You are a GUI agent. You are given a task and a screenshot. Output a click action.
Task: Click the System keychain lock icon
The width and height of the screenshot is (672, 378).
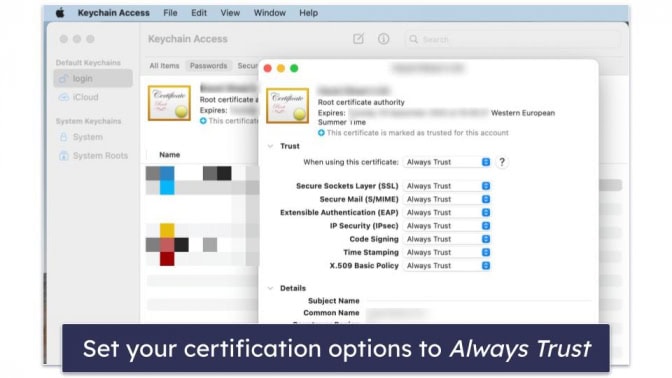[63, 137]
